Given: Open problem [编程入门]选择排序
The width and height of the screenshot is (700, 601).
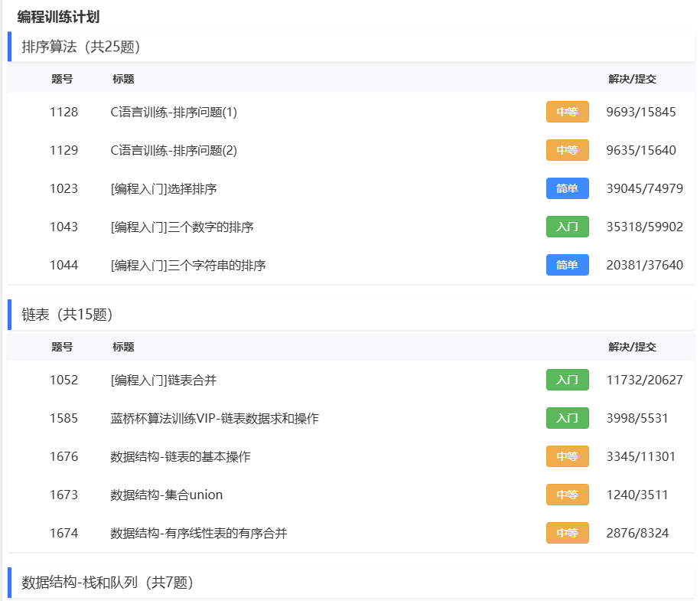Looking at the screenshot, I should click(x=164, y=188).
